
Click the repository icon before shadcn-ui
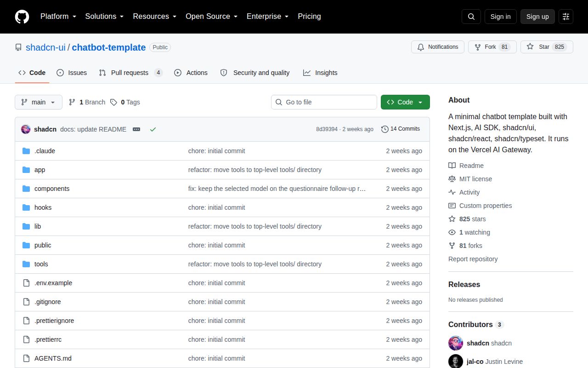point(18,47)
